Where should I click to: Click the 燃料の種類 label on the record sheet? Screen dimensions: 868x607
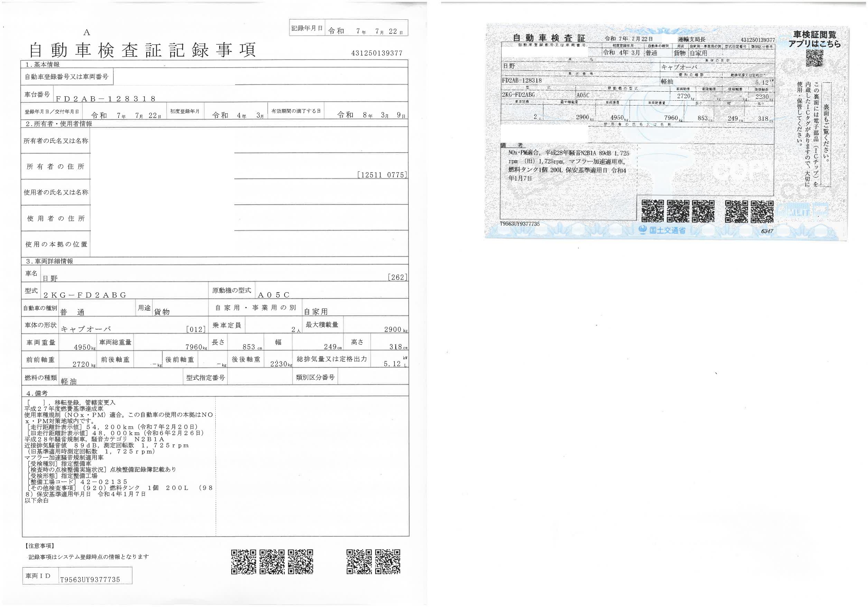(41, 377)
